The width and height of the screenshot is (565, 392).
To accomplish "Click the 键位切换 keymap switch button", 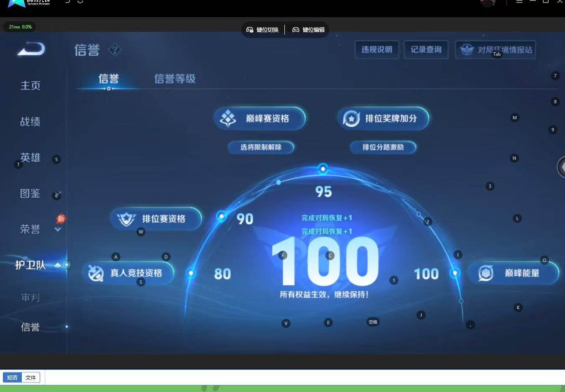I will tap(262, 30).
